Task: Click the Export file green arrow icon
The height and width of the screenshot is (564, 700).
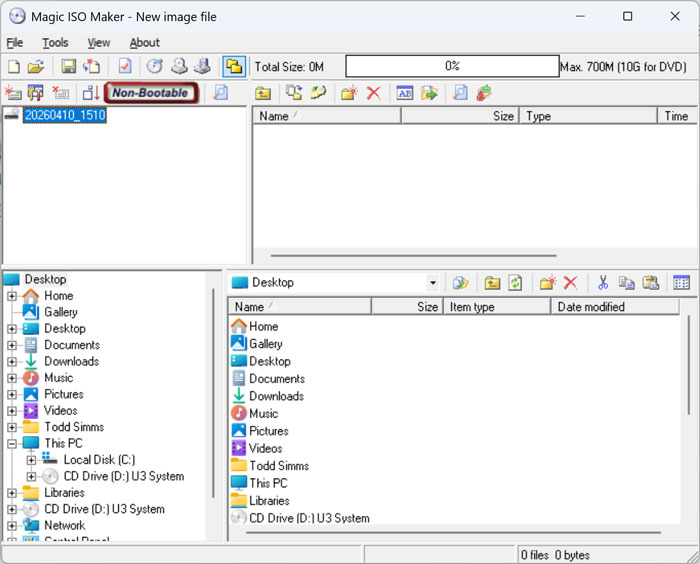Action: coord(429,93)
